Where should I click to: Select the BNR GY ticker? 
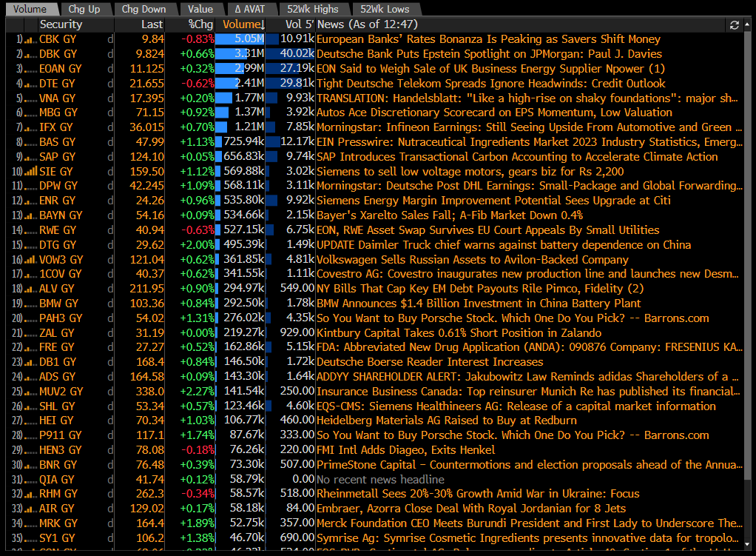(x=58, y=465)
